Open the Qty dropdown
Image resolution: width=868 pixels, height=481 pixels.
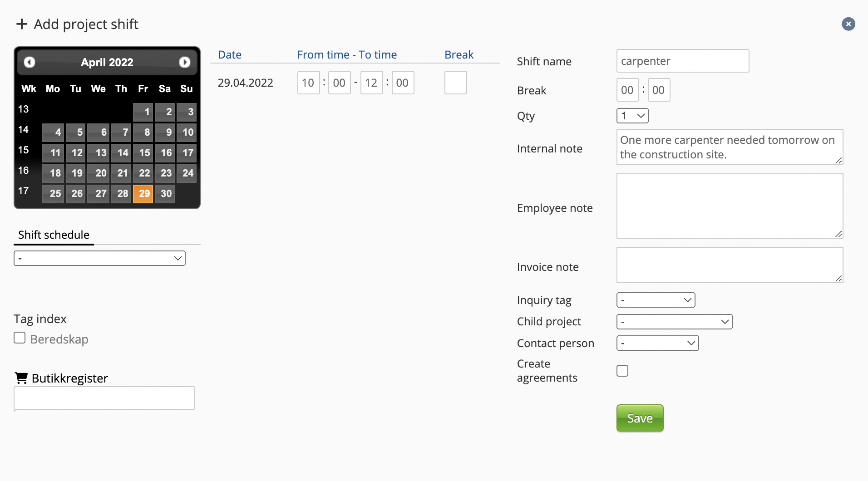[x=632, y=116]
